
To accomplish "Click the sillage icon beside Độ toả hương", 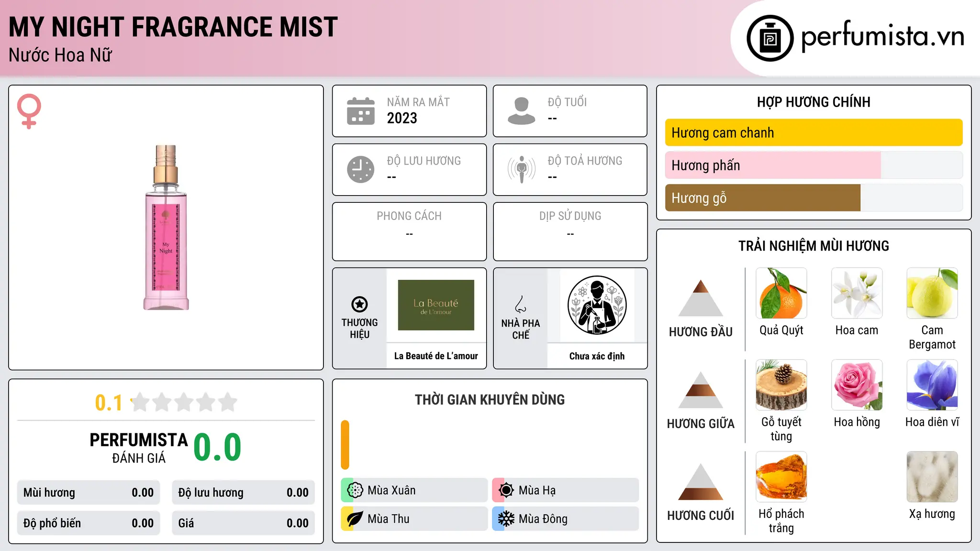I will coord(522,169).
